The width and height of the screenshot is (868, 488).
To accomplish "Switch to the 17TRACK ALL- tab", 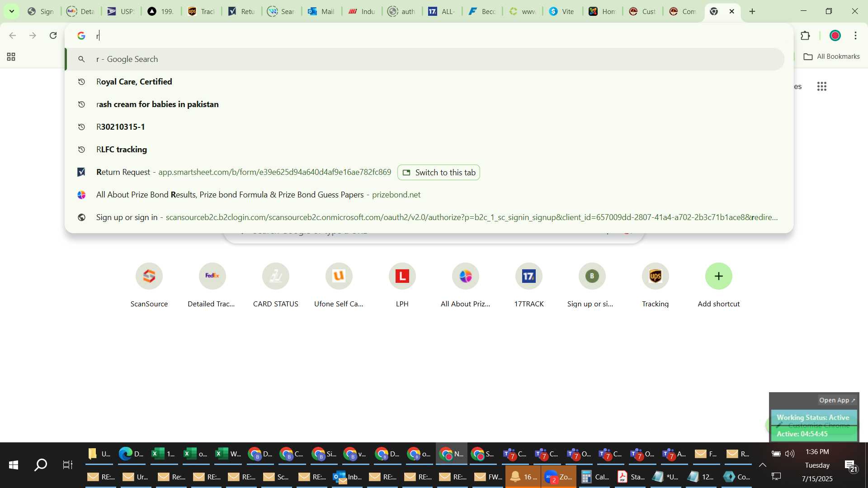I will 442,11.
